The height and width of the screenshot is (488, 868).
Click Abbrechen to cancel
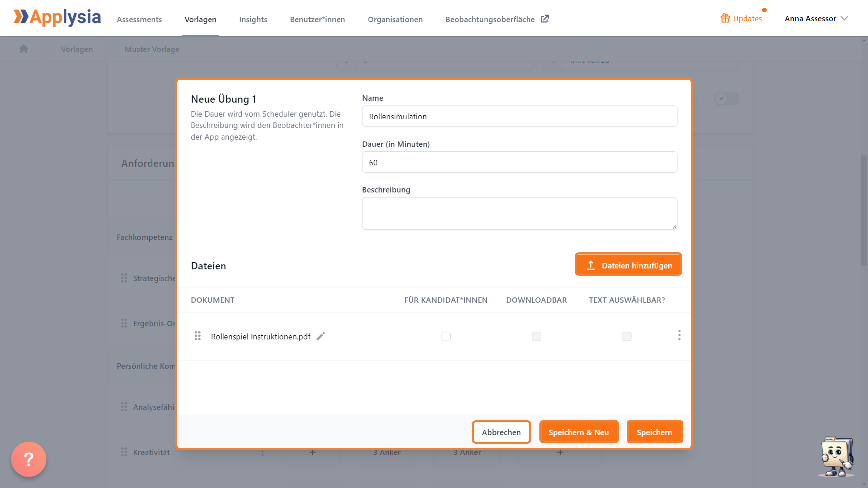[x=501, y=432]
